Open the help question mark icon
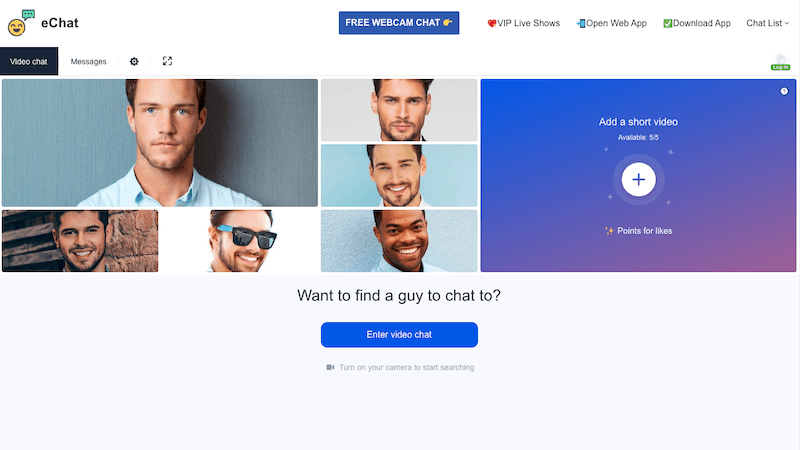 (784, 91)
